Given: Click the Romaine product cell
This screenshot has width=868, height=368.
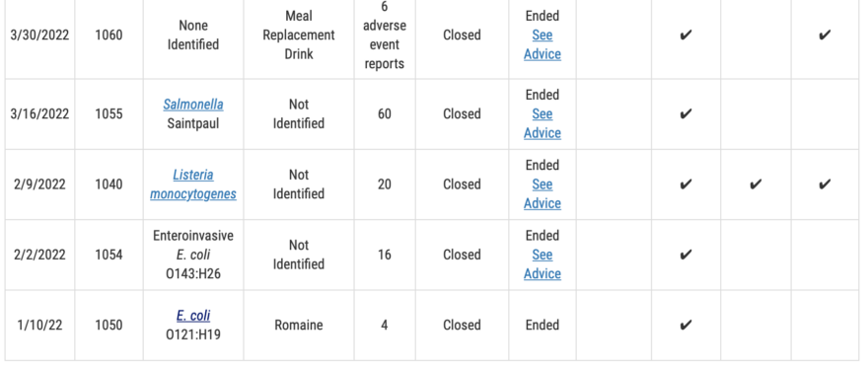Looking at the screenshot, I should (299, 325).
